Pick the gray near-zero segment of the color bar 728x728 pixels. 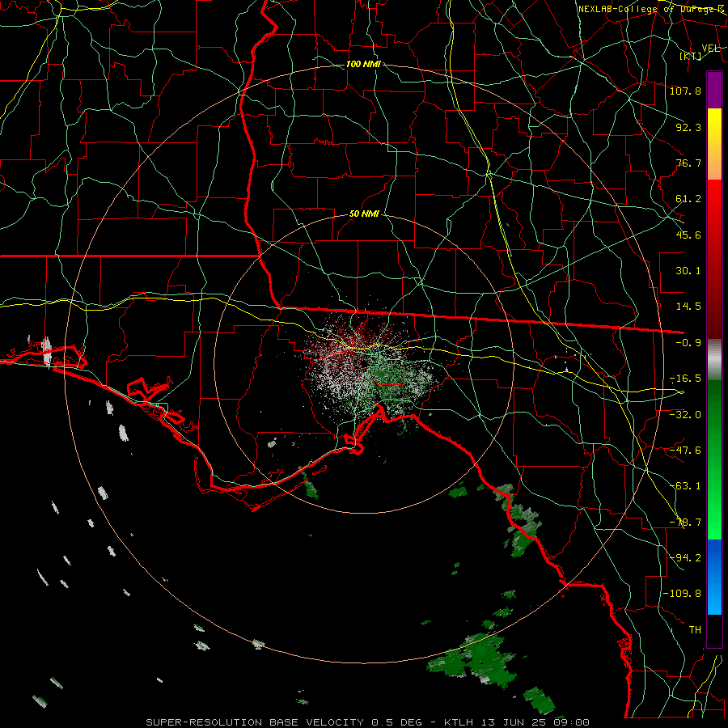714,360
